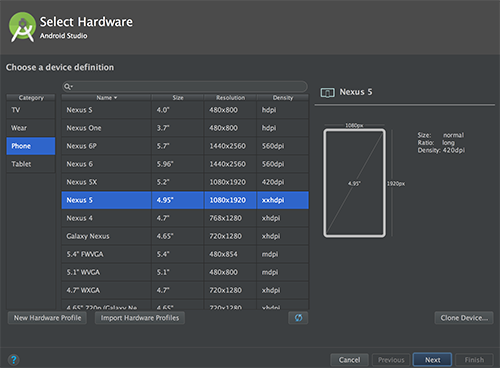Click the refresh device list icon
The image size is (500, 368).
(298, 318)
